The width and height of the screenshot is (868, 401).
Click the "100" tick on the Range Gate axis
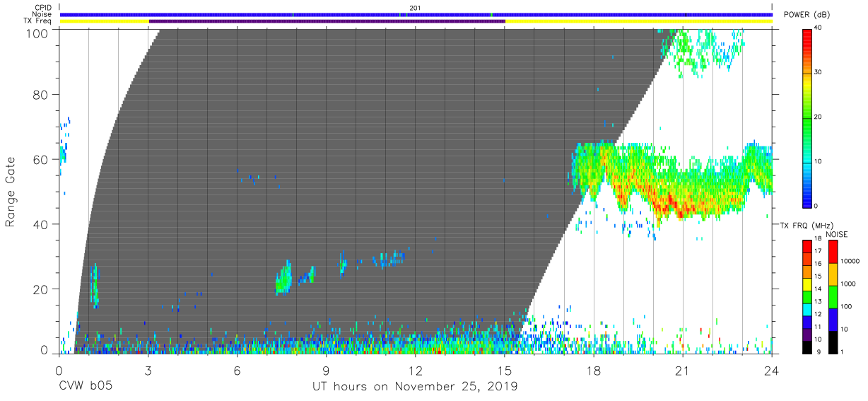coord(38,33)
